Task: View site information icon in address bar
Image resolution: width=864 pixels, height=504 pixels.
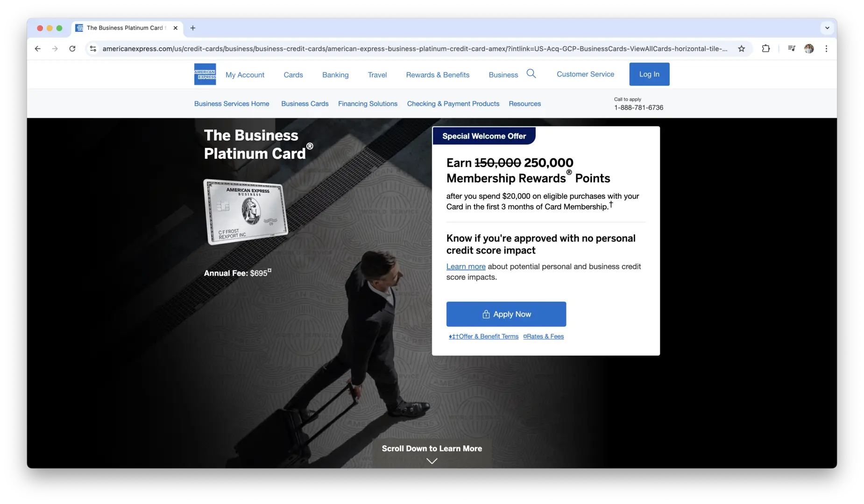Action: pos(93,49)
